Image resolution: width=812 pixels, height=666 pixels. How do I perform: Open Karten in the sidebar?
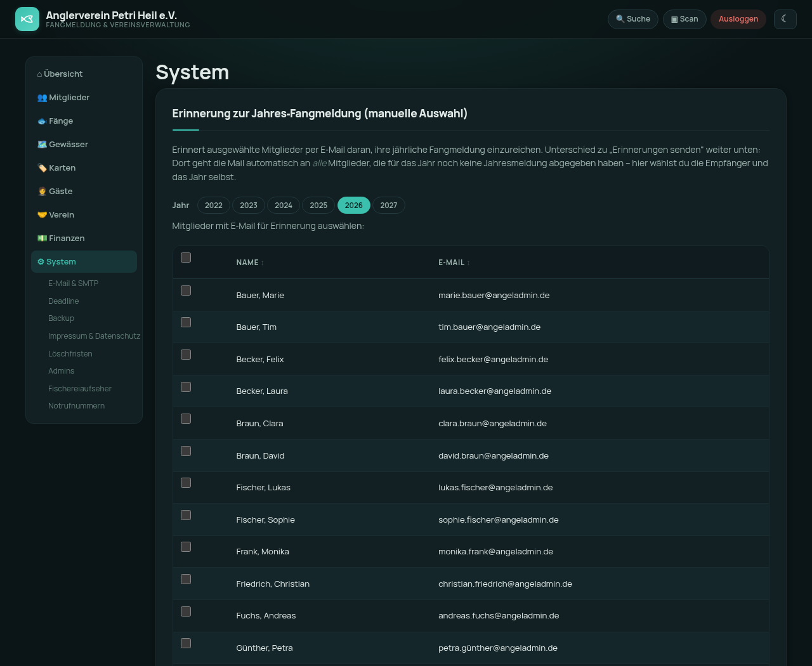(84, 168)
